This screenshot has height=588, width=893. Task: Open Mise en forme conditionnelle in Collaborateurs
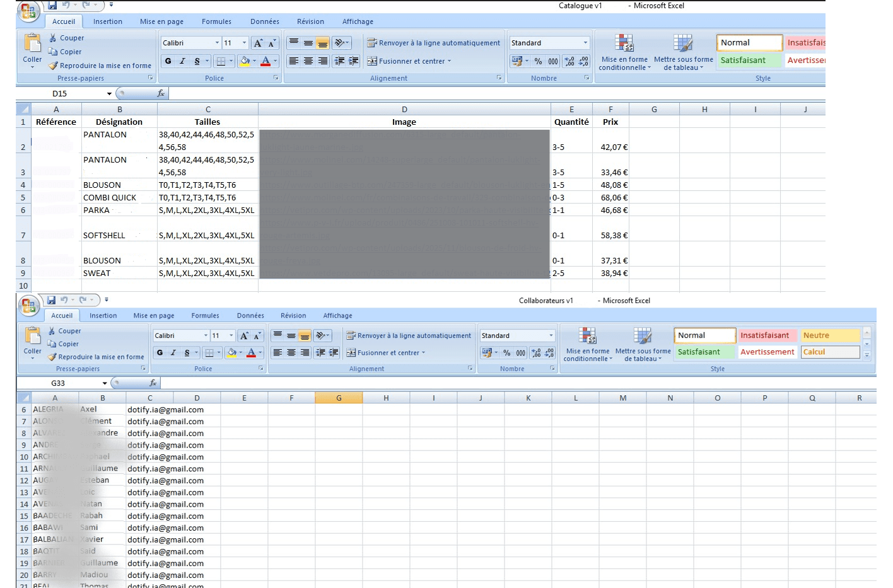588,345
